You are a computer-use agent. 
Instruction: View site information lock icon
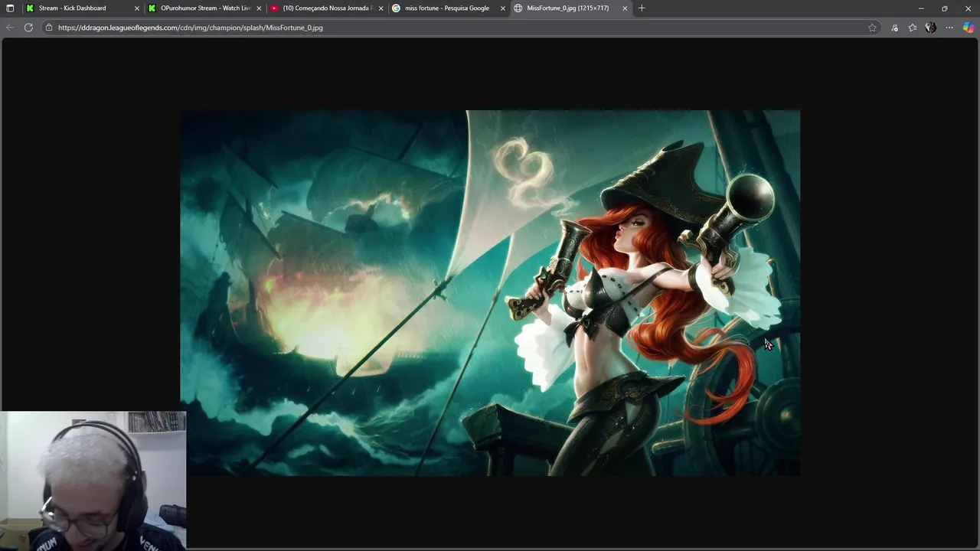49,28
